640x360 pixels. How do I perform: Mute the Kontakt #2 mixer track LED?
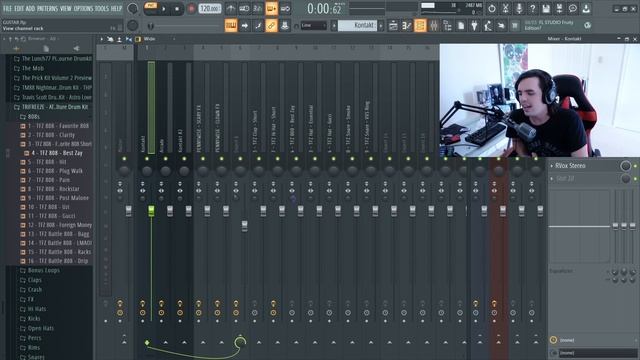point(184,159)
